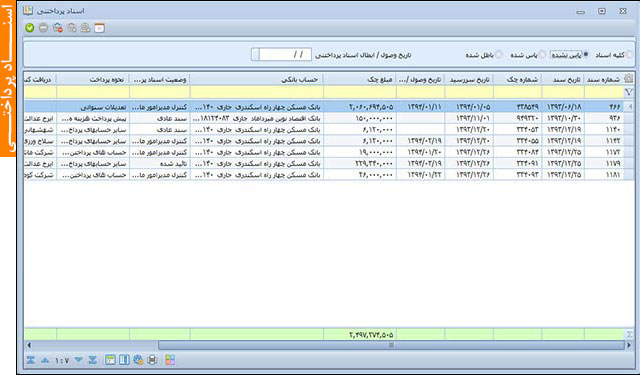Image resolution: width=640 pixels, height=375 pixels.
Task: Click amount cell ۱۵۰,۰۰۰,۰۰۰
Action: click(x=360, y=118)
